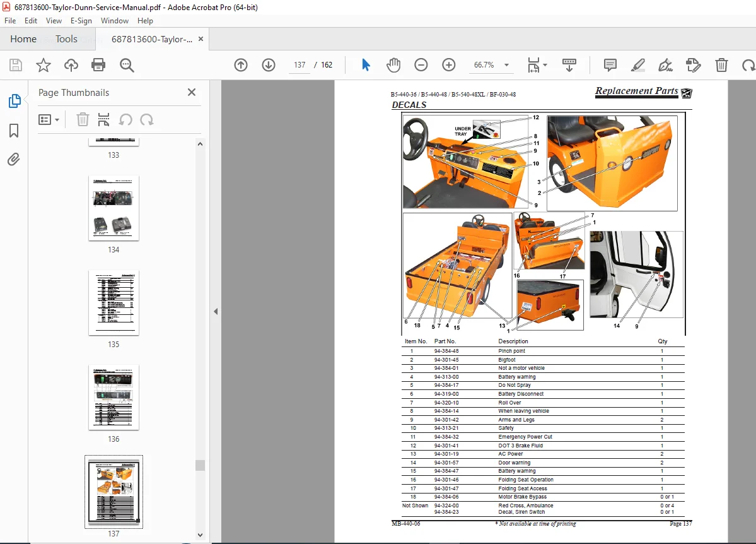Expand the fit page options arrow

pos(545,64)
